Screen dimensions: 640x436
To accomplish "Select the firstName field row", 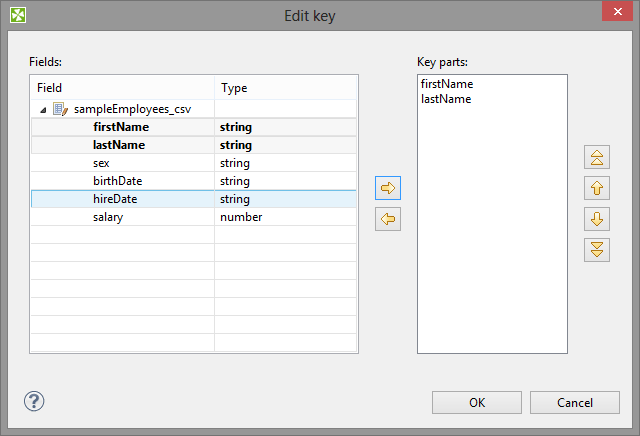I will click(x=120, y=127).
